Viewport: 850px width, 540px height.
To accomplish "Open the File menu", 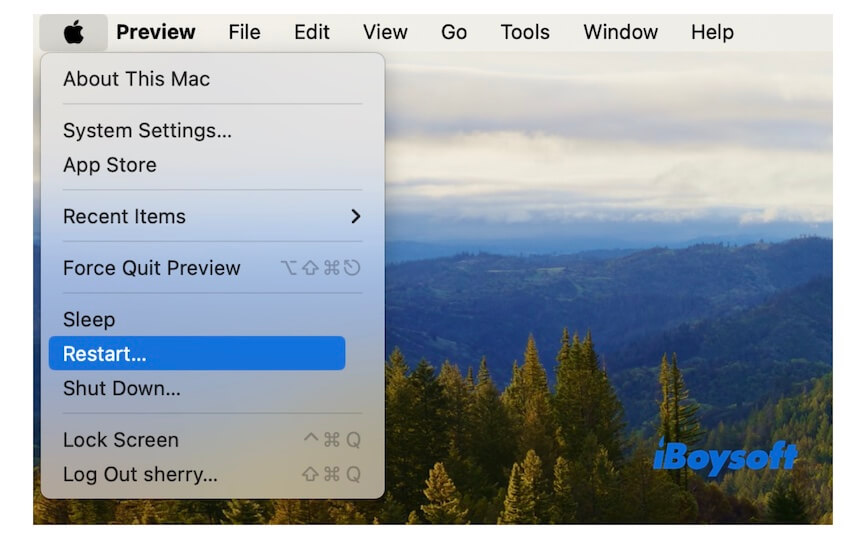I will tap(244, 32).
